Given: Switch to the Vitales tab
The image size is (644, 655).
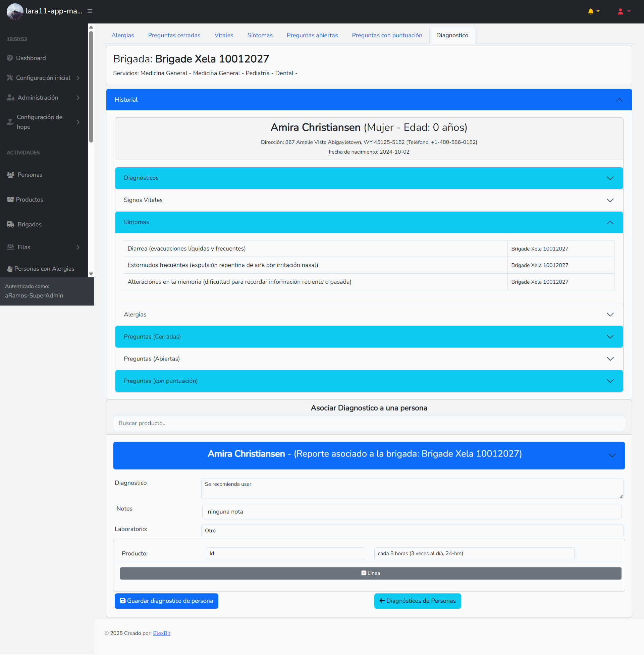Looking at the screenshot, I should point(224,35).
